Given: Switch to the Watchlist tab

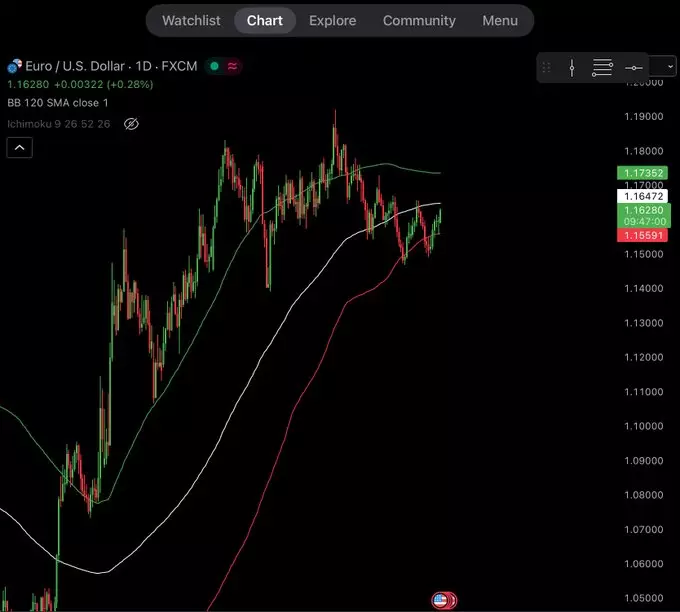Looking at the screenshot, I should [191, 20].
